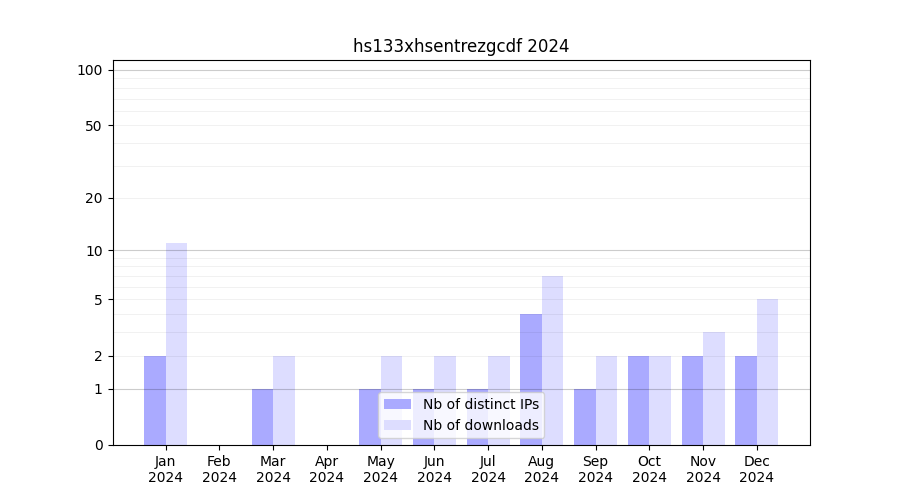Click the Nb of downloads legend swatch

click(x=397, y=425)
